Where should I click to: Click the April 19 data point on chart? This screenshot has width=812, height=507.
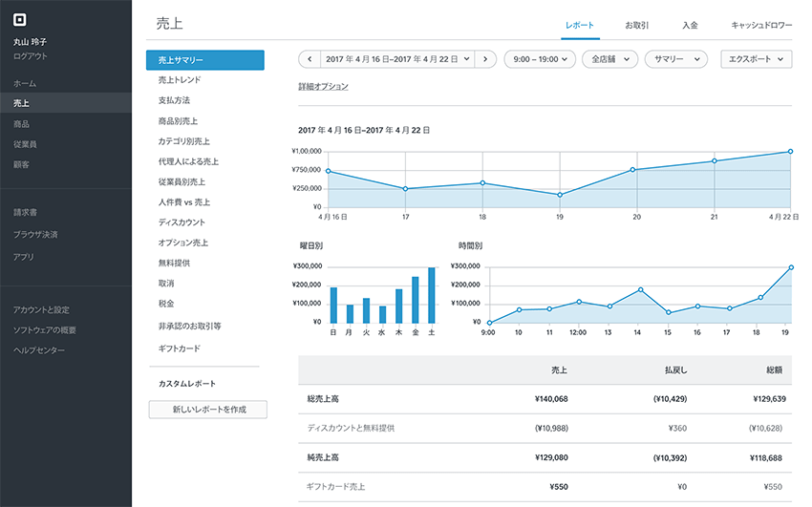pyautogui.click(x=559, y=195)
